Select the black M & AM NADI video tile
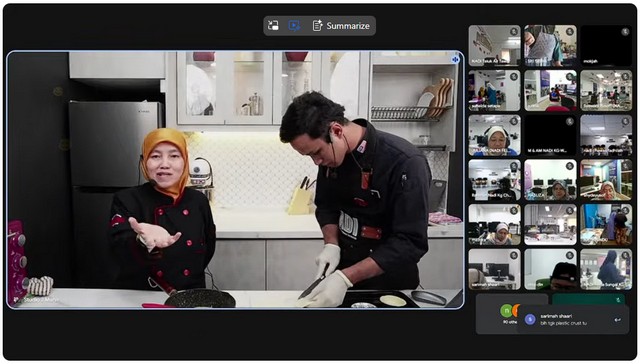The height and width of the screenshot is (364, 640). (x=550, y=135)
